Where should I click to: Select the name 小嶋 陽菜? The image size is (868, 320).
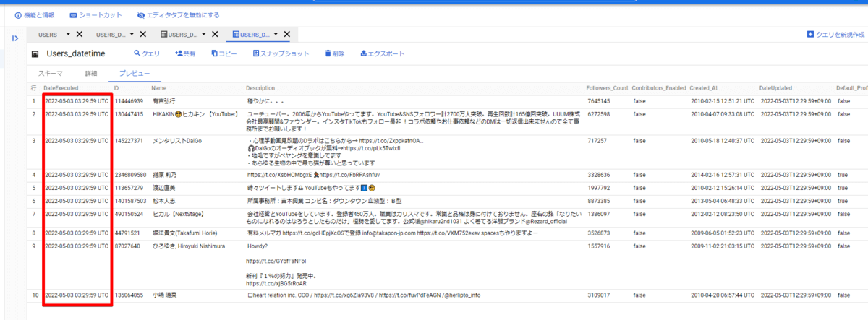(x=164, y=295)
